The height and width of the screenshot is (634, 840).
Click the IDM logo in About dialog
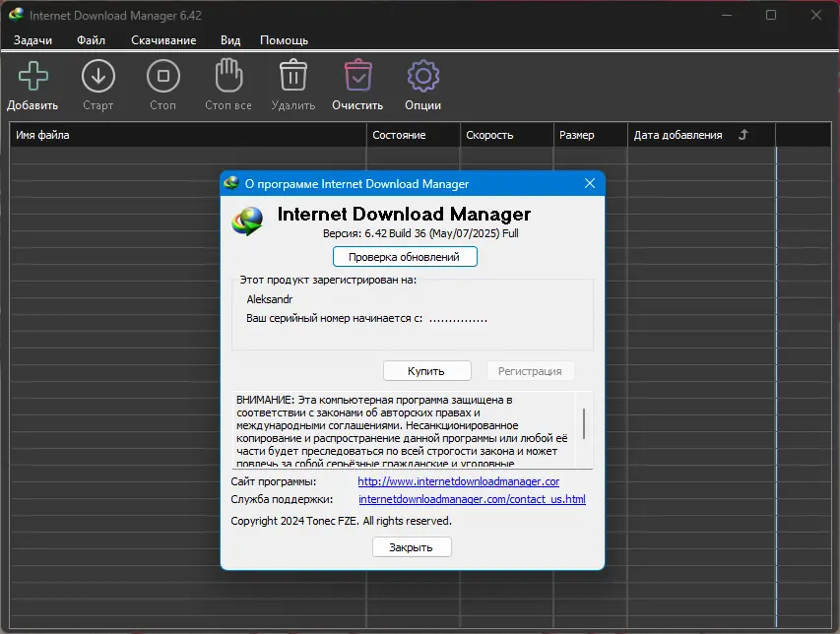pos(247,221)
